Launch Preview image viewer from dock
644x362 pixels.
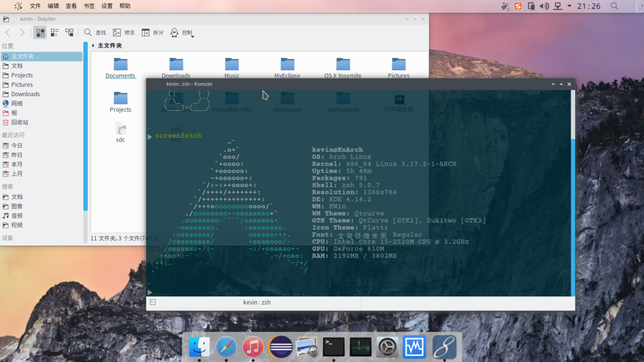pyautogui.click(x=307, y=347)
